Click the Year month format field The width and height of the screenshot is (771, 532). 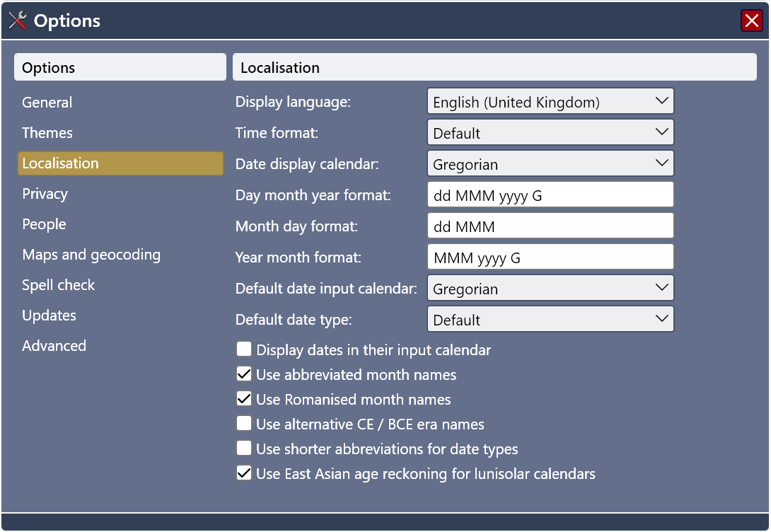pos(550,257)
